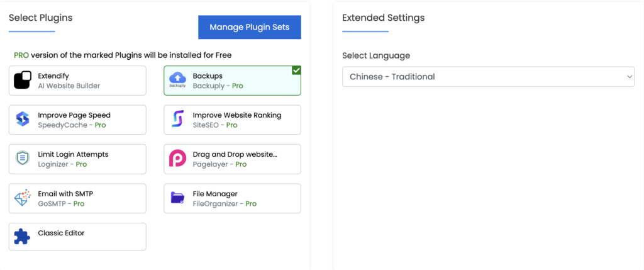This screenshot has width=644, height=270.
Task: Click the language dropdown chevron arrow
Action: coord(629,77)
